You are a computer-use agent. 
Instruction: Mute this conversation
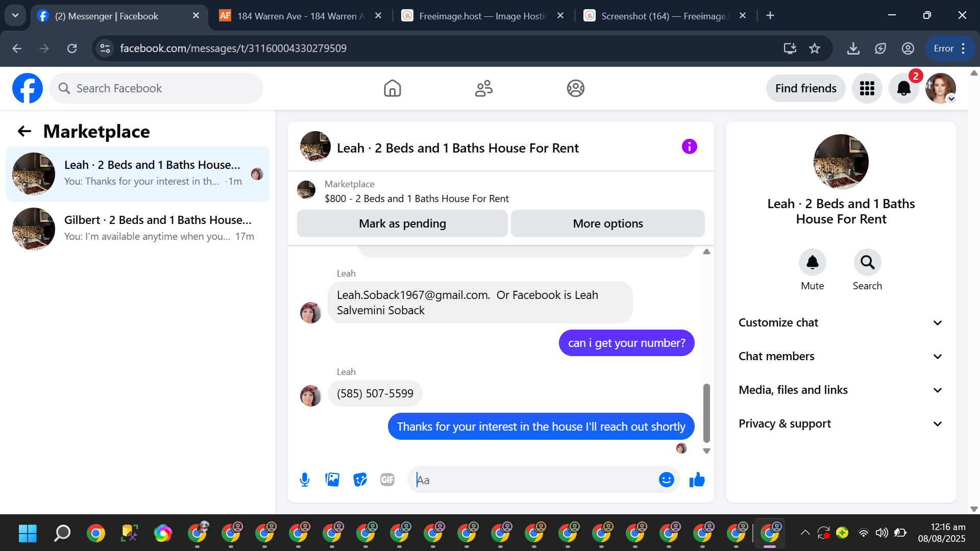[812, 263]
